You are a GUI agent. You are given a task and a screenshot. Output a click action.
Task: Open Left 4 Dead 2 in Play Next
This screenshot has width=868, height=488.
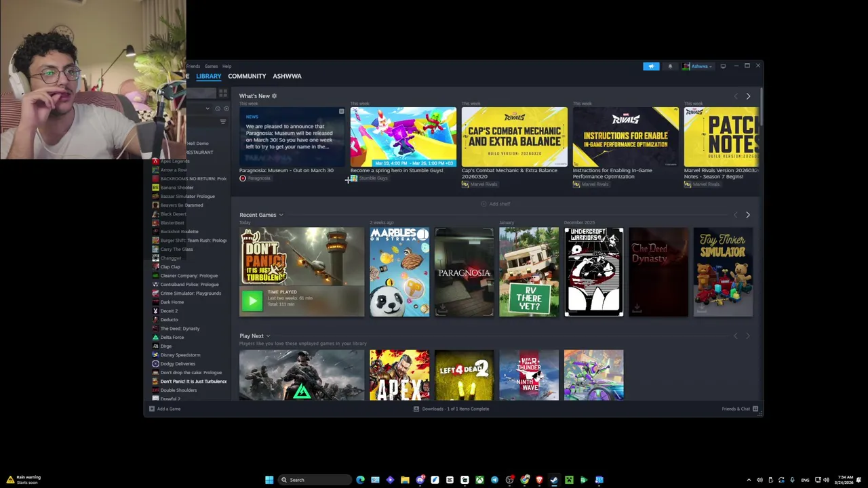(465, 375)
